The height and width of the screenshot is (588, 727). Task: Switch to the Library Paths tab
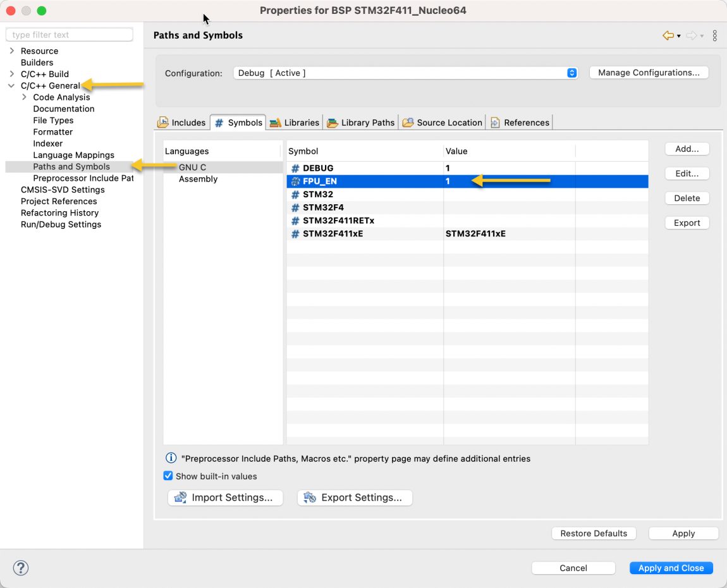361,123
